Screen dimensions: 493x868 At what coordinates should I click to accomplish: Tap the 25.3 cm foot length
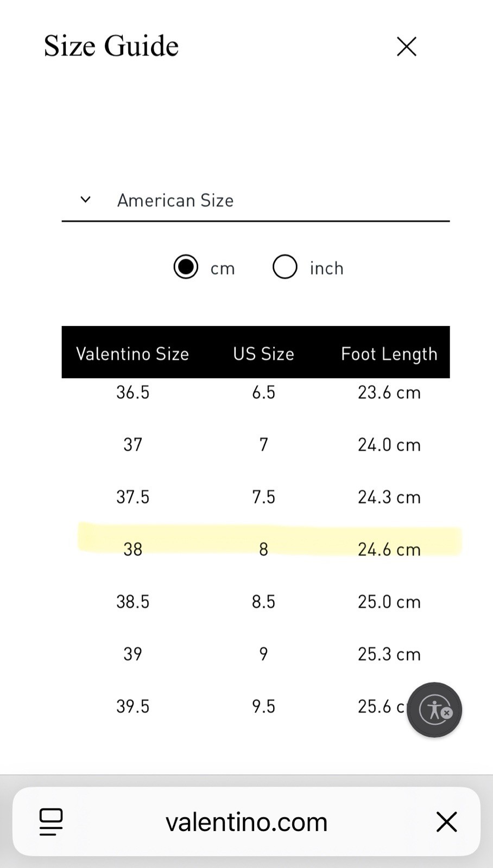point(389,654)
